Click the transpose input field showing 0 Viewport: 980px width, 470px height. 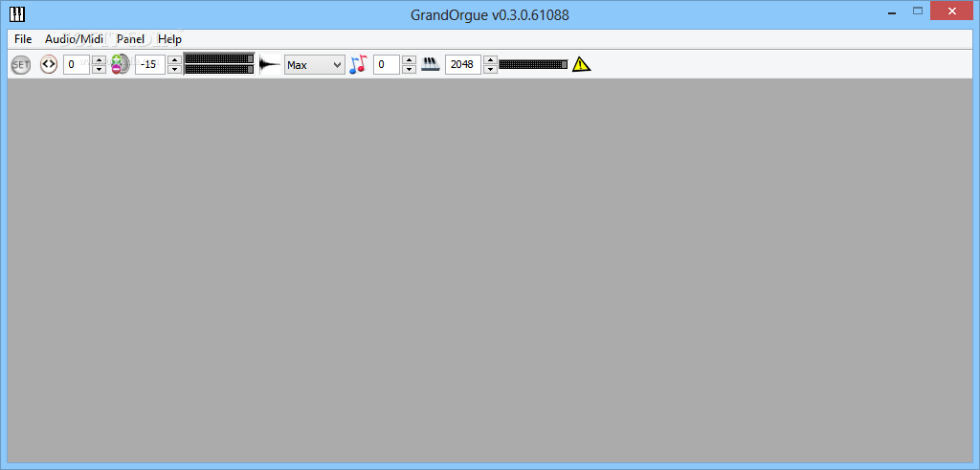pyautogui.click(x=387, y=64)
